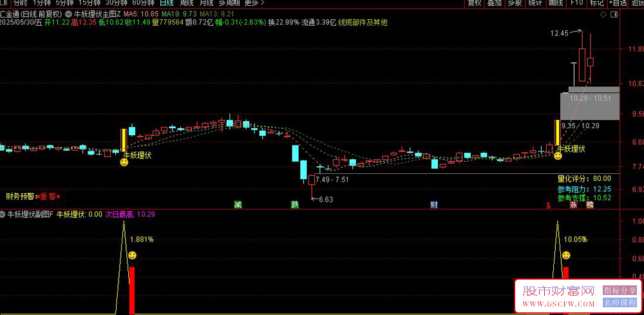644x315 pixels.
Task: Click the 张 event marker
Action: (x=573, y=204)
